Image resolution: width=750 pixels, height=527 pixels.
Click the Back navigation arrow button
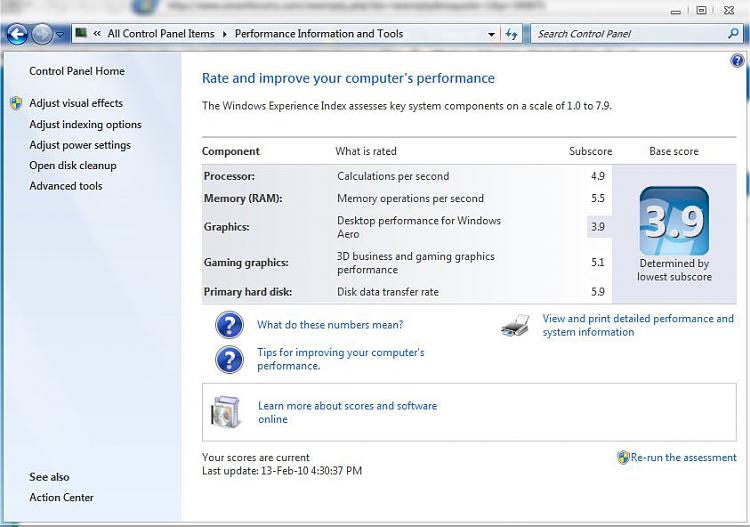17,34
